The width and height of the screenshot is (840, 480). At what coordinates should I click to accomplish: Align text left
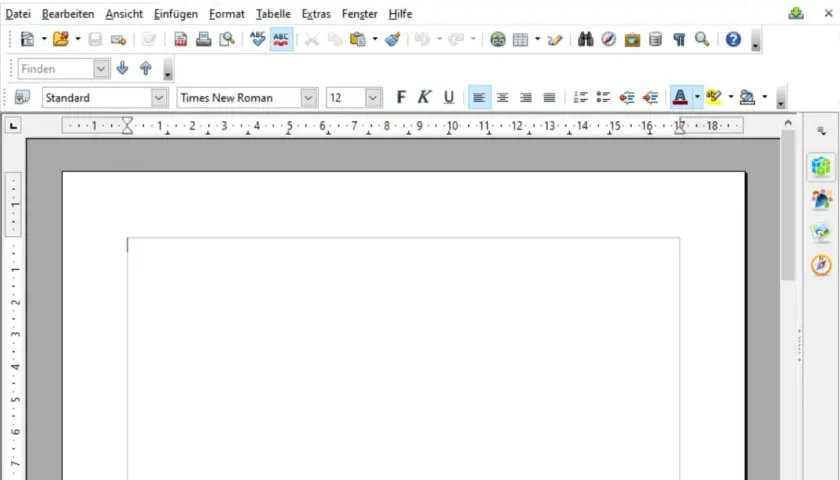(x=479, y=98)
